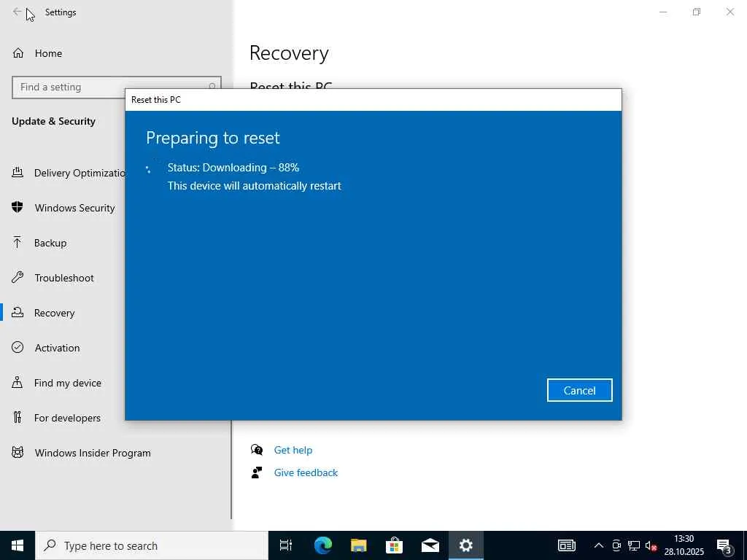The image size is (747, 560).
Task: Open Backup settings
Action: (50, 243)
